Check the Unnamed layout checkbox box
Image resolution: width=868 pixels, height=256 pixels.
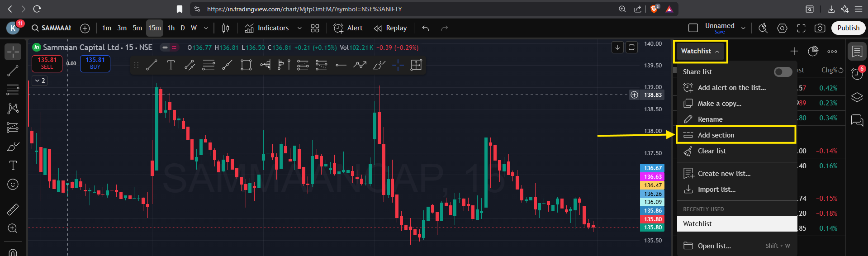(x=693, y=28)
